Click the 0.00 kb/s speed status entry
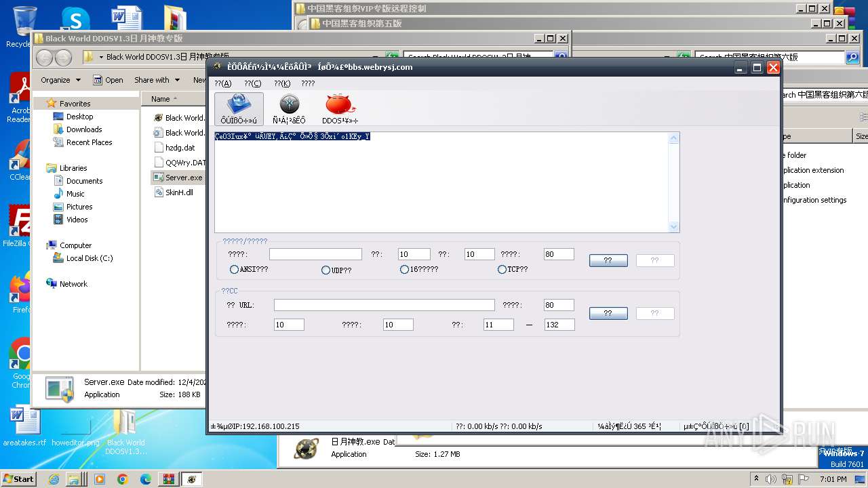Viewport: 868px width, 488px height. click(499, 426)
